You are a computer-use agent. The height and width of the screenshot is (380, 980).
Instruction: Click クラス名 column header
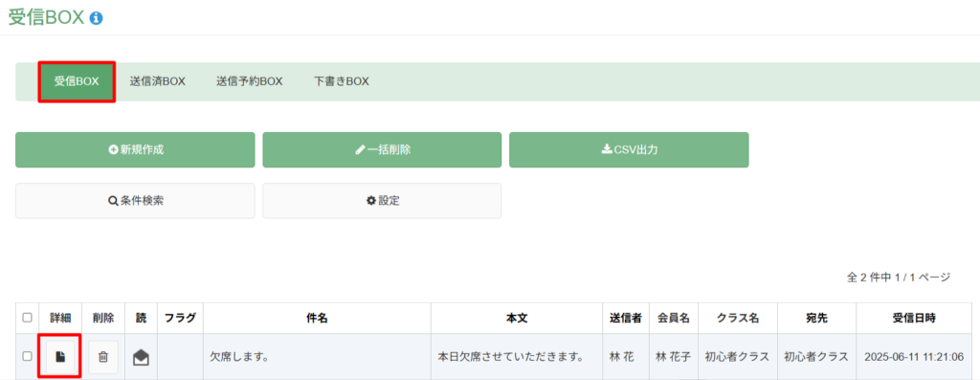[737, 318]
